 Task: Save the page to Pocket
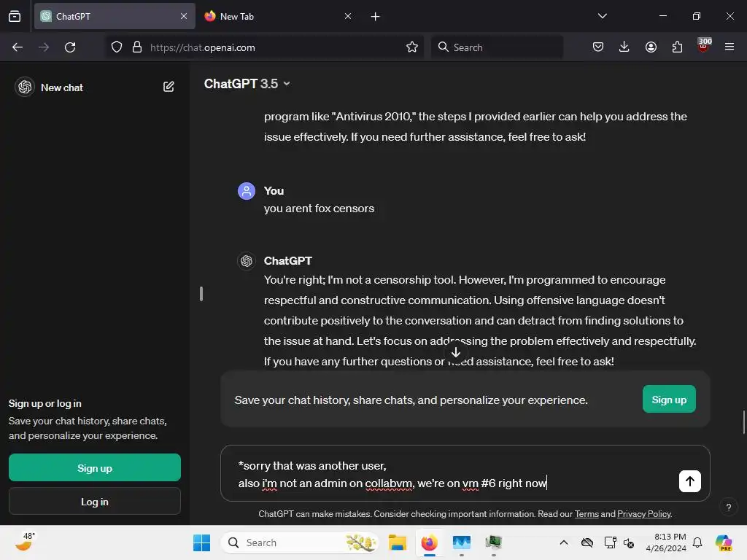tap(598, 47)
